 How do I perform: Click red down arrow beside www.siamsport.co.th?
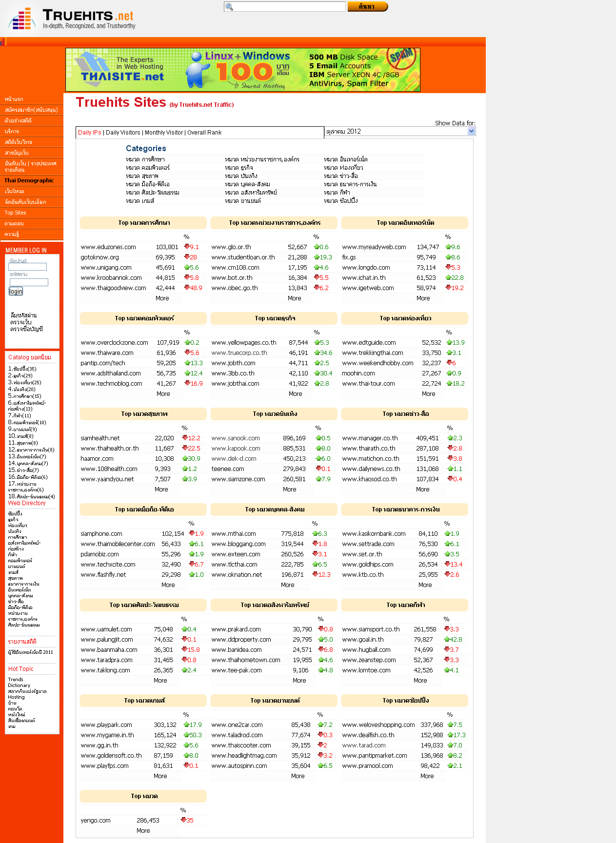447,629
